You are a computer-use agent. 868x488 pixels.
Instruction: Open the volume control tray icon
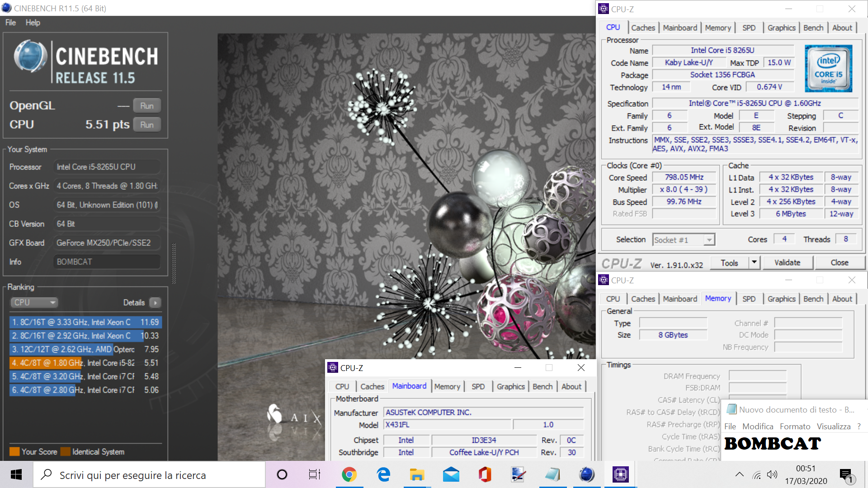coord(772,474)
